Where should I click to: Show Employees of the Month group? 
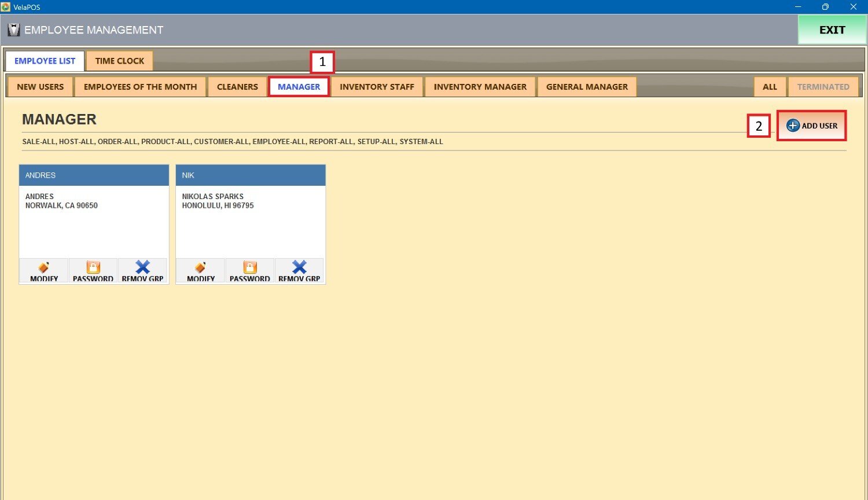(141, 87)
